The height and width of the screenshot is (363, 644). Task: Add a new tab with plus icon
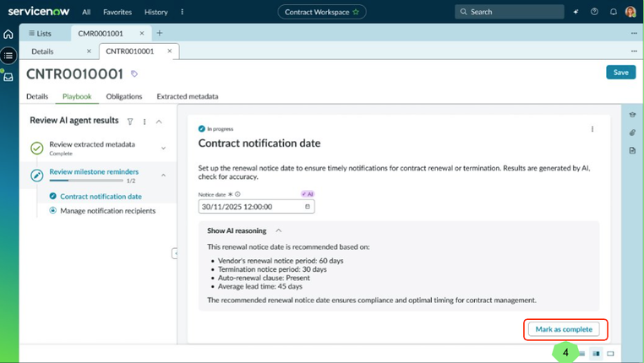[160, 33]
